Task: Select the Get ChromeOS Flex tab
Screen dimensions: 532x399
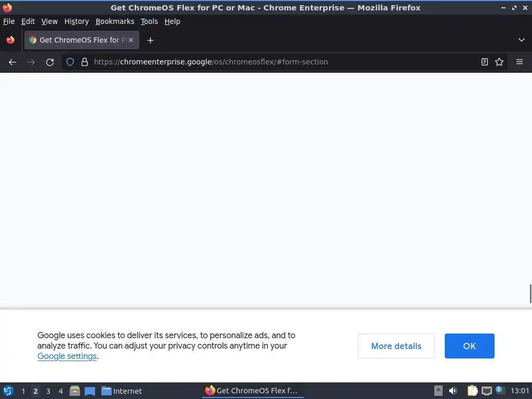Action: point(82,40)
